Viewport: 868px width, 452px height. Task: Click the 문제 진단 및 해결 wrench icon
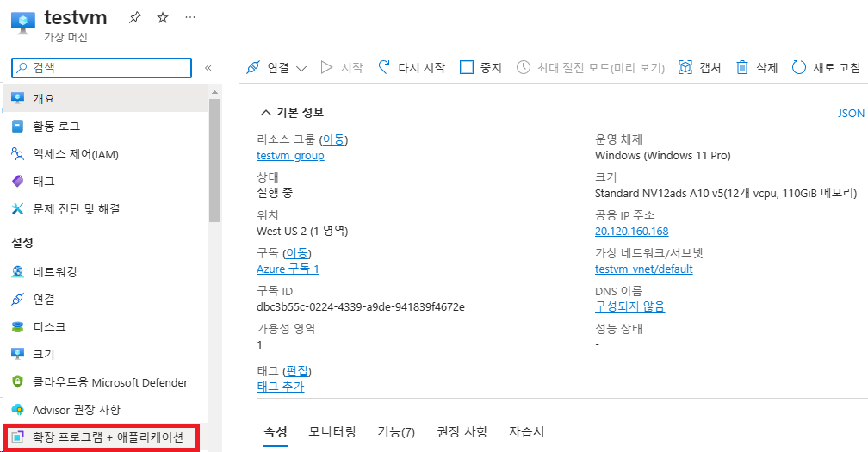(18, 208)
